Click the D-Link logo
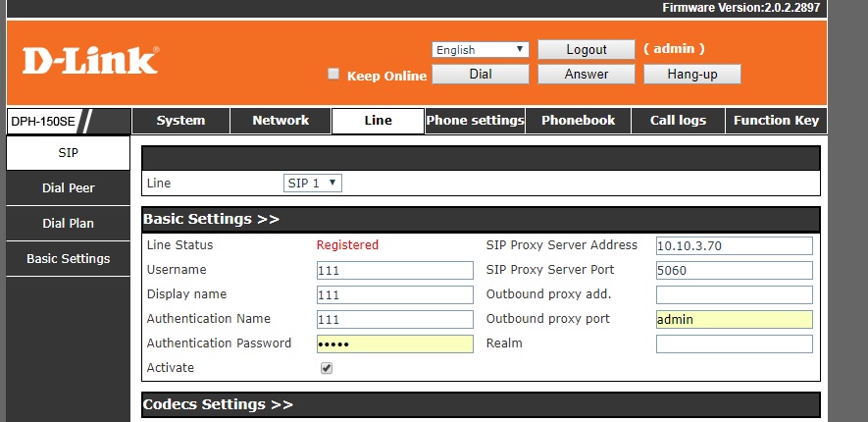 (x=89, y=61)
